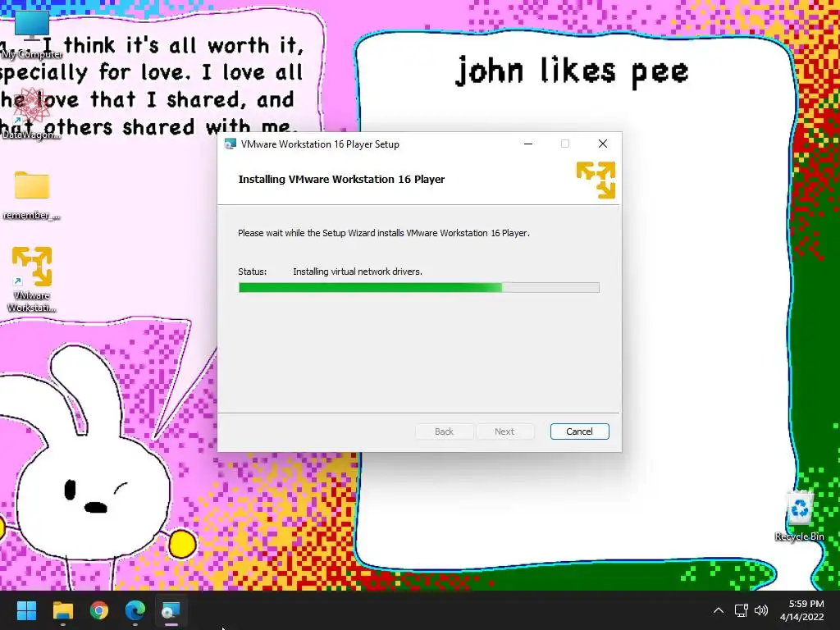Click the greyed-out Next button
840x630 pixels.
click(x=504, y=431)
